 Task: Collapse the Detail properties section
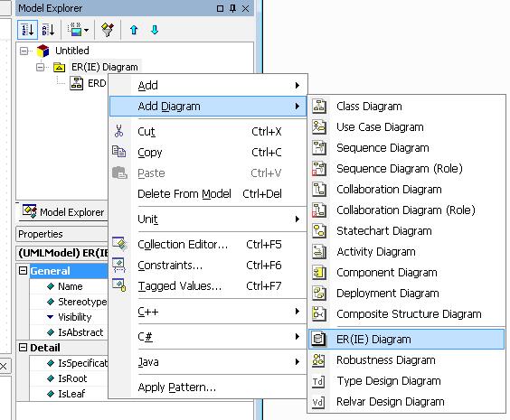(x=24, y=348)
